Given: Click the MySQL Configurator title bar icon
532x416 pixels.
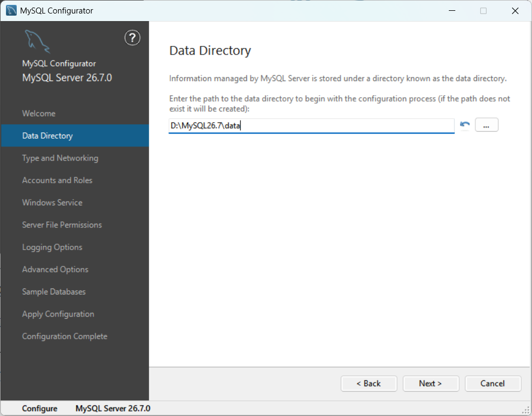Looking at the screenshot, I should click(x=11, y=10).
